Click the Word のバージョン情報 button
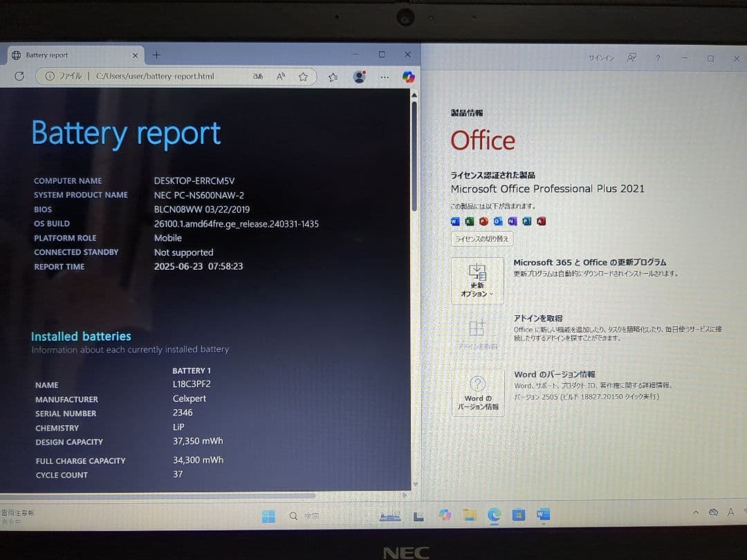747x560 pixels. pos(477,393)
